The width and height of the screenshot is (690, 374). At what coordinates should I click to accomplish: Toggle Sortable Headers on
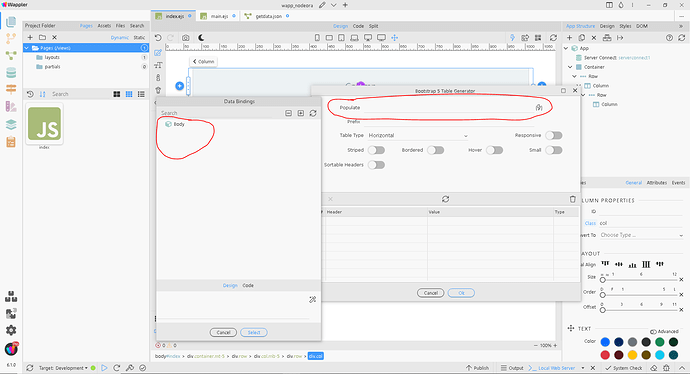[x=376, y=165]
